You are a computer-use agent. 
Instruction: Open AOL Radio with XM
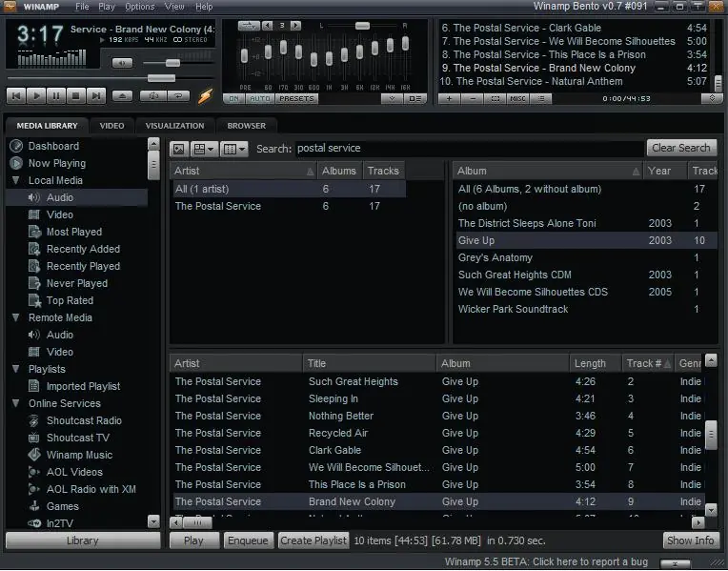[x=91, y=489]
